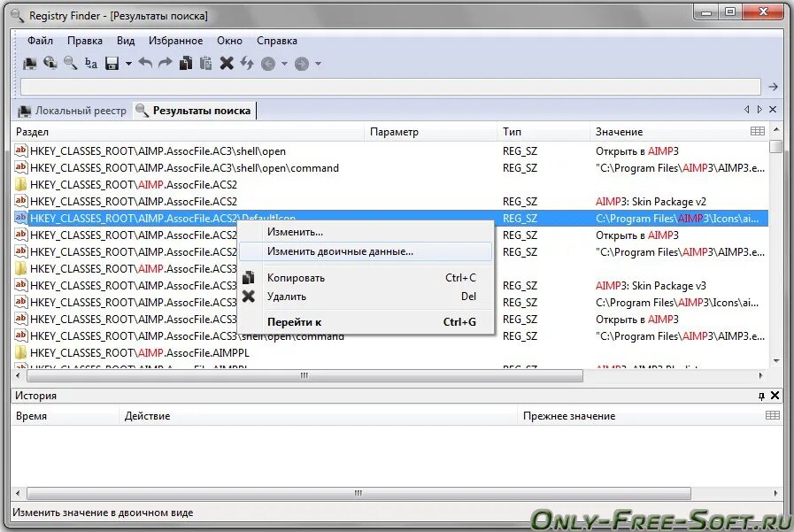
Task: Open the Файл menu
Action: point(40,41)
